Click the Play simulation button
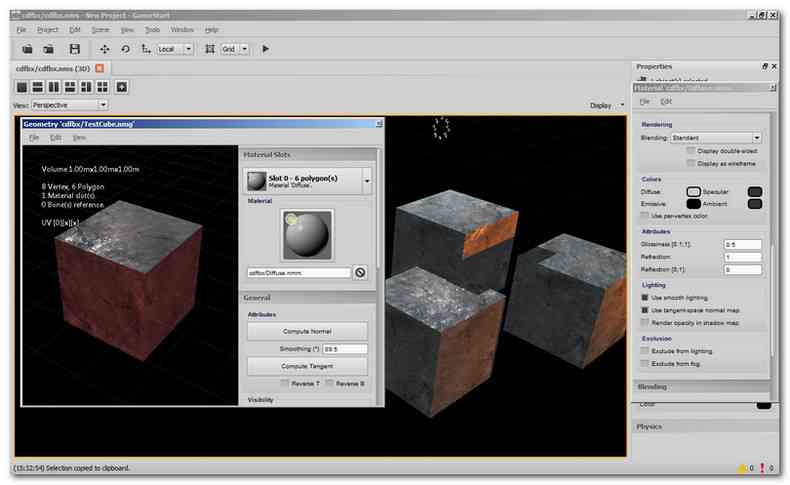The height and width of the screenshot is (485, 790). (x=266, y=49)
